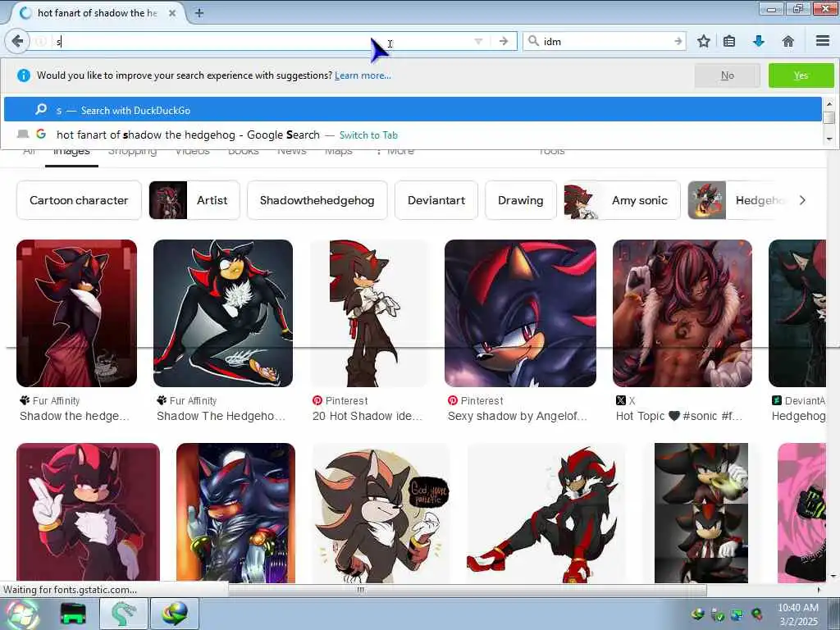
Task: Go to the Home page icon
Action: pos(788,41)
